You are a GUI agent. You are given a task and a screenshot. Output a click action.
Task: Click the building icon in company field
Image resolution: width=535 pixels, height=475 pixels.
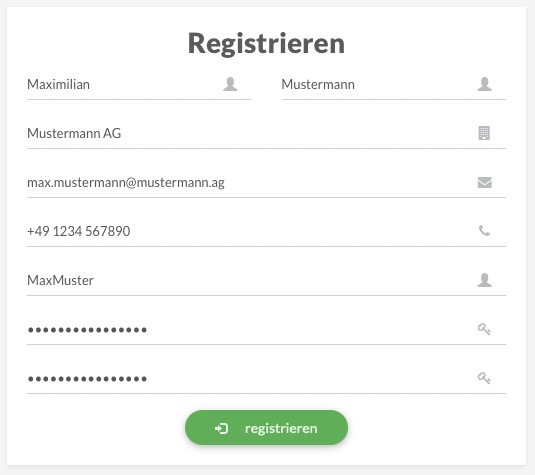click(x=484, y=133)
